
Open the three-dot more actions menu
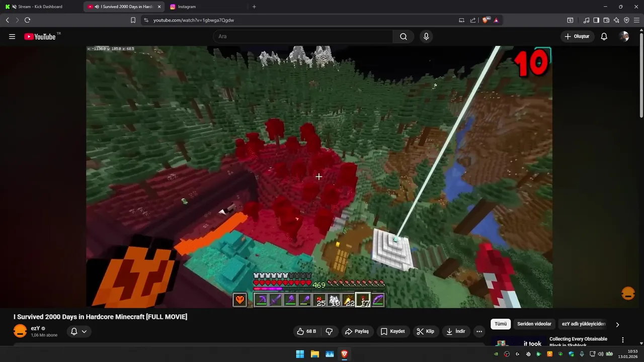479,331
